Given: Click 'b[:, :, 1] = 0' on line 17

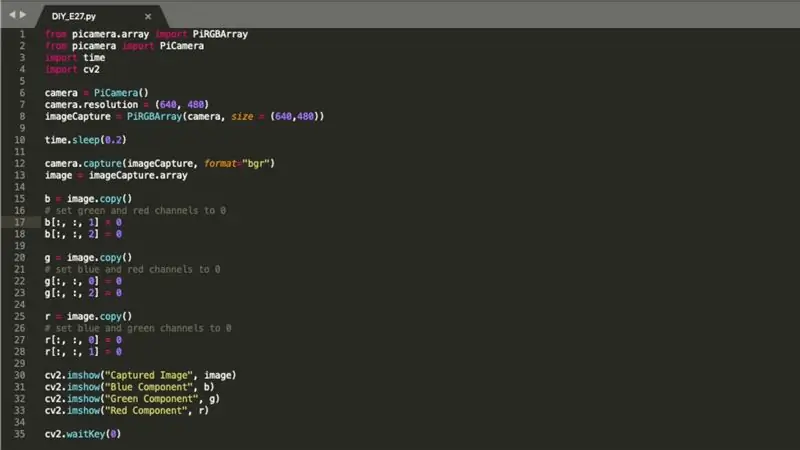Looking at the screenshot, I should tap(83, 222).
